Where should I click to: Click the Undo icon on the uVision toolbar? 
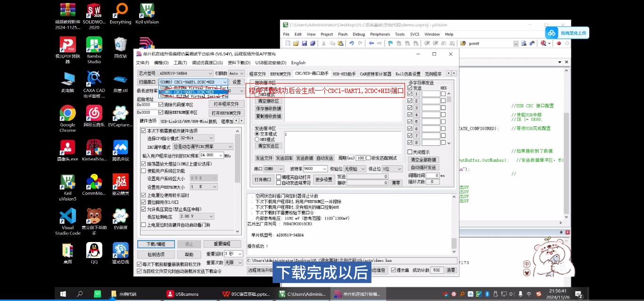[351, 43]
